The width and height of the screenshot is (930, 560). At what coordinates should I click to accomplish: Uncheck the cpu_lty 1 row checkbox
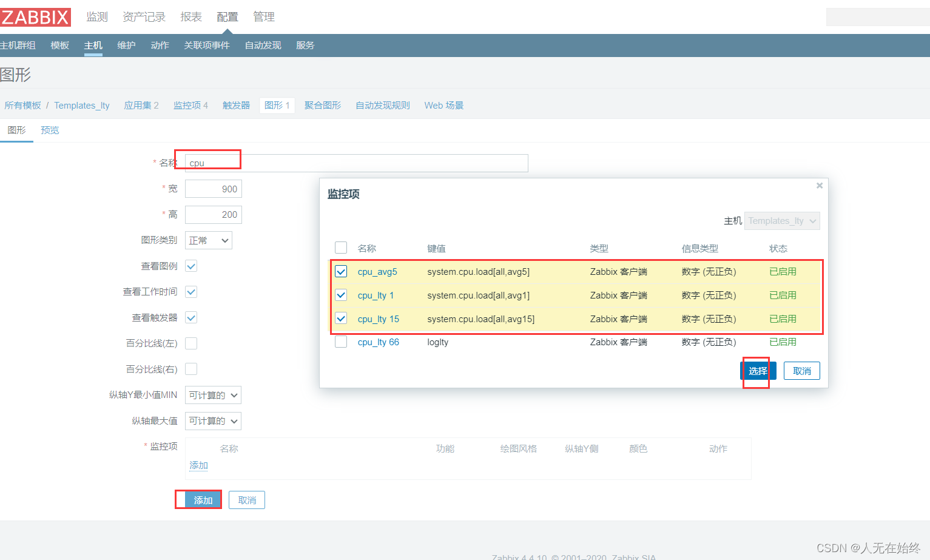click(341, 295)
